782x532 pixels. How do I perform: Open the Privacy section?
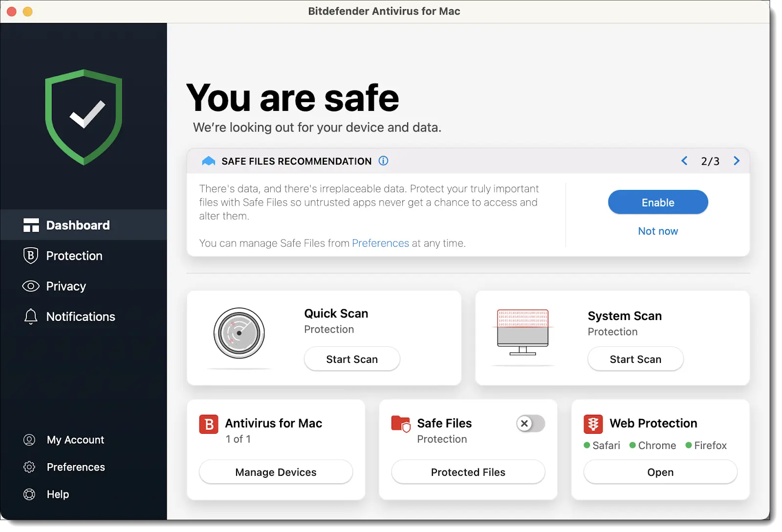click(x=84, y=286)
